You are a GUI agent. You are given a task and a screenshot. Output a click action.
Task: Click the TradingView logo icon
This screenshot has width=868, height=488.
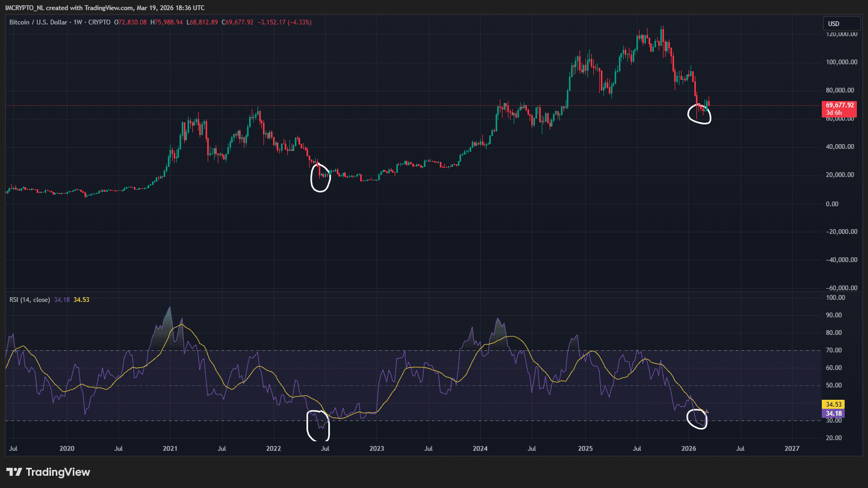[x=14, y=472]
